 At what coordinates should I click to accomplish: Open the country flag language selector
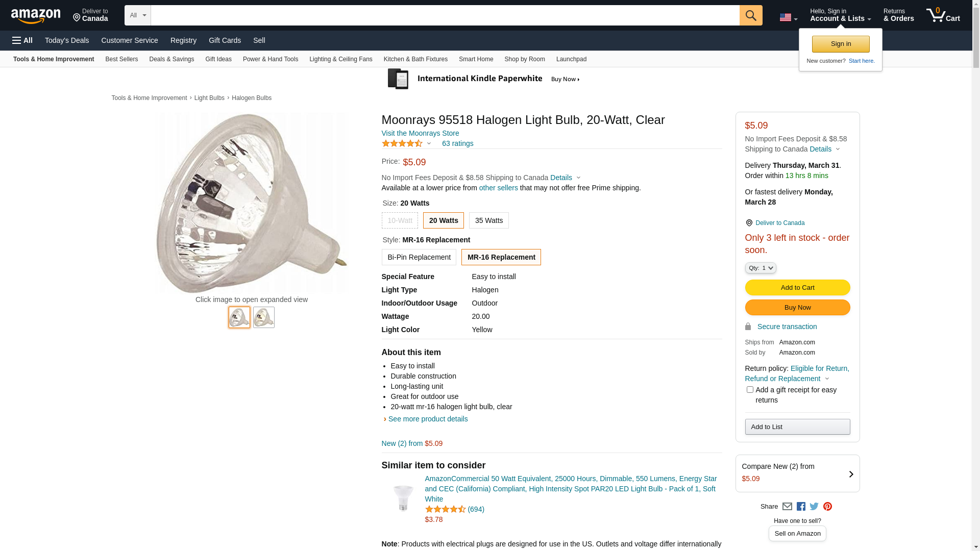coord(788,17)
